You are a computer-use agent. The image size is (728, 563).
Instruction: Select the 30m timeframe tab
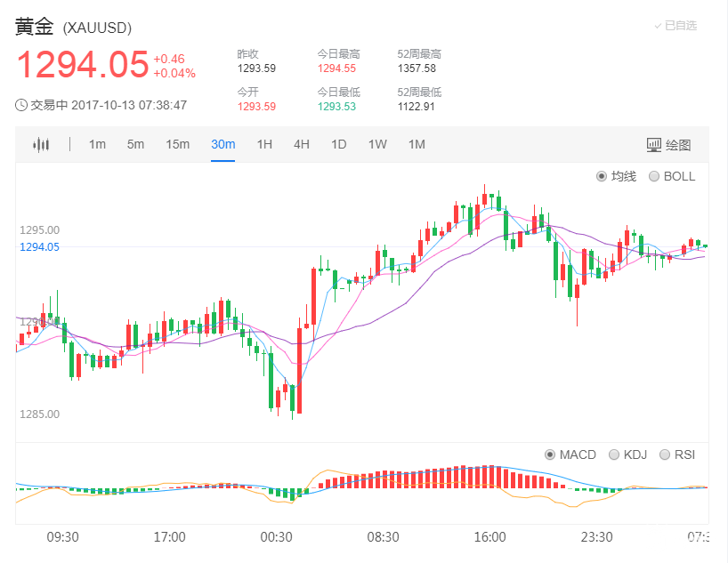point(222,145)
